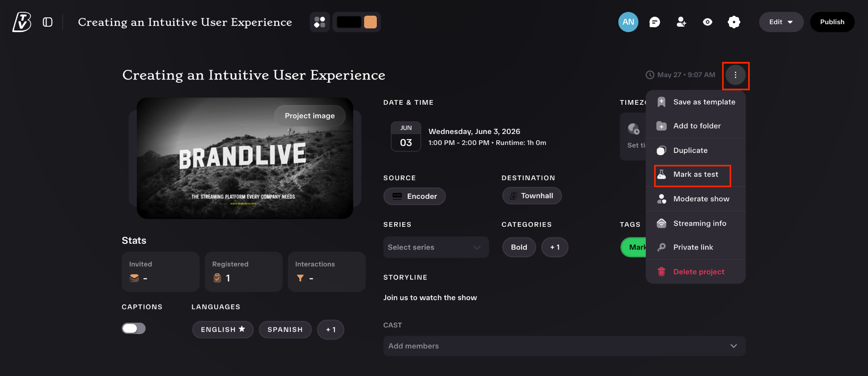Click the Townhall destination chip
This screenshot has height=376, width=868.
[532, 196]
